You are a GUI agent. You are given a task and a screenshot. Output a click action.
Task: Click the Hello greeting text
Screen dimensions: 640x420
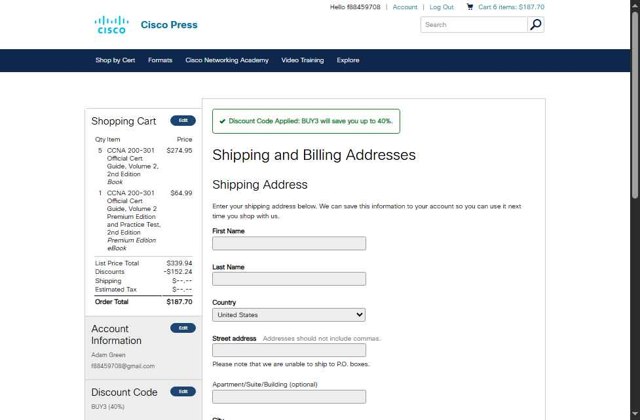[355, 7]
